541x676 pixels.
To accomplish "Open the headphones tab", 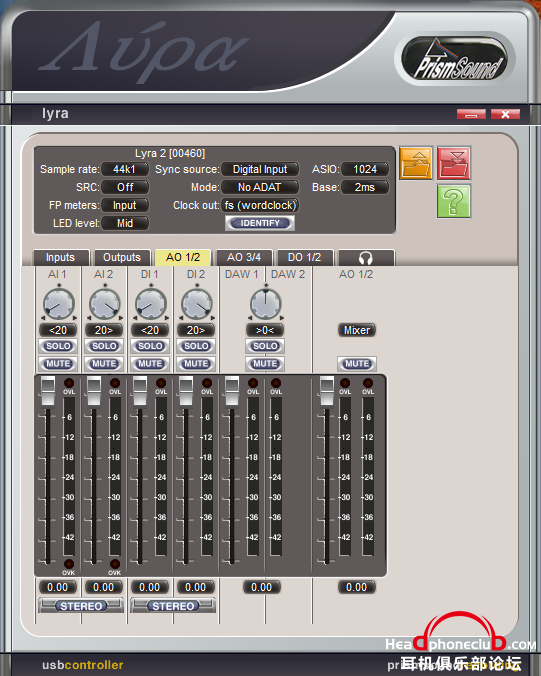I will [x=366, y=258].
